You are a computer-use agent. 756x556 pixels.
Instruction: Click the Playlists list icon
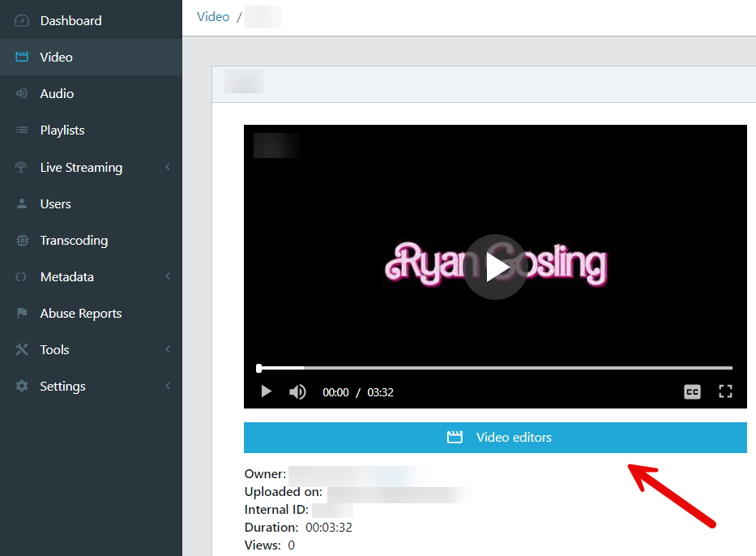(22, 130)
